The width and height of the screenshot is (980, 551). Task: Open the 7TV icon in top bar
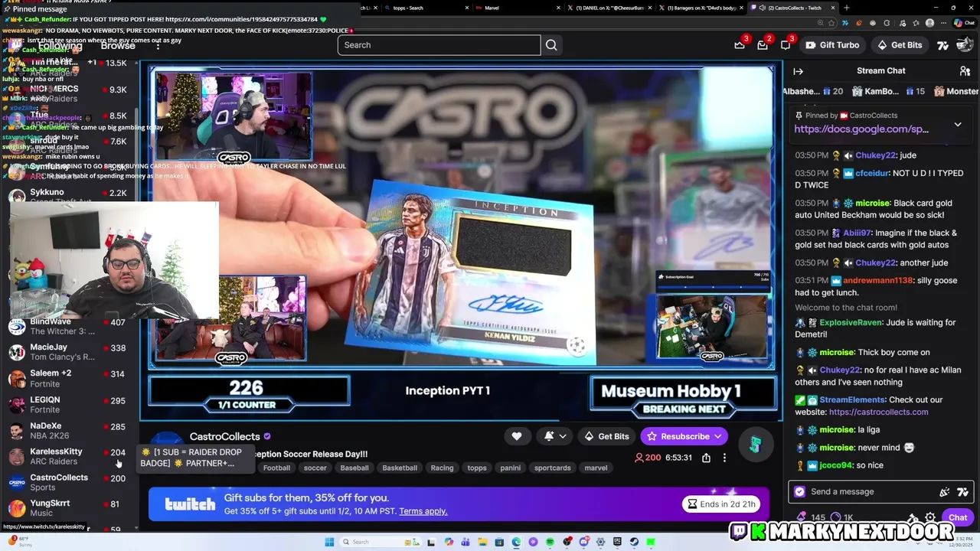tap(943, 45)
